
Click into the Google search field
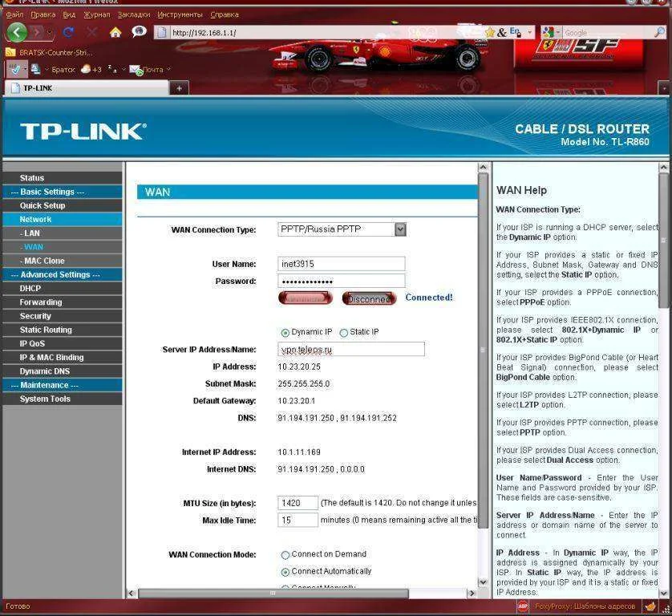pos(608,33)
